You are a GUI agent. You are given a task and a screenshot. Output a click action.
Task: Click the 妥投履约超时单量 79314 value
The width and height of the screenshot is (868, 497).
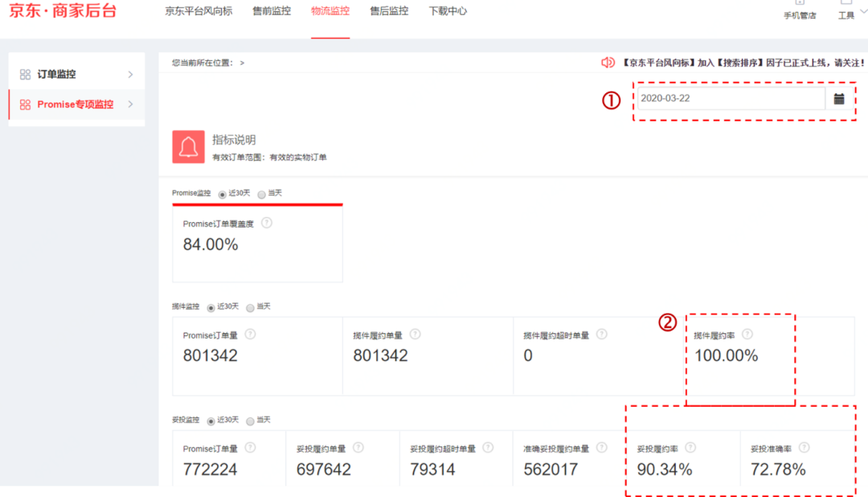pyautogui.click(x=432, y=470)
